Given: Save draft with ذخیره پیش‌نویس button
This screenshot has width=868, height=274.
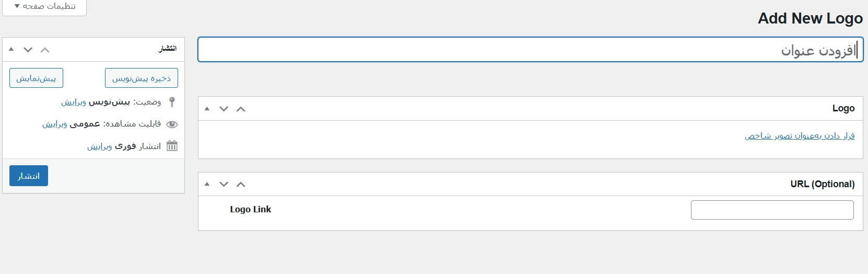Looking at the screenshot, I should tap(142, 78).
